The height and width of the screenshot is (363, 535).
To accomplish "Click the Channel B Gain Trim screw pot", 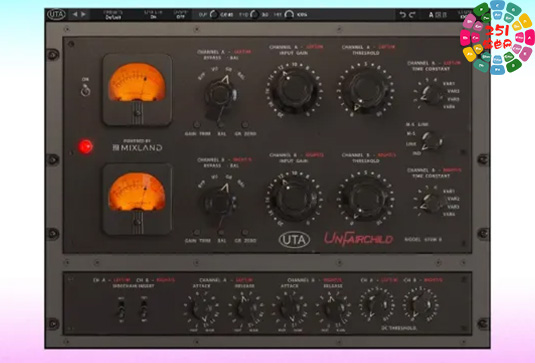I will (197, 233).
